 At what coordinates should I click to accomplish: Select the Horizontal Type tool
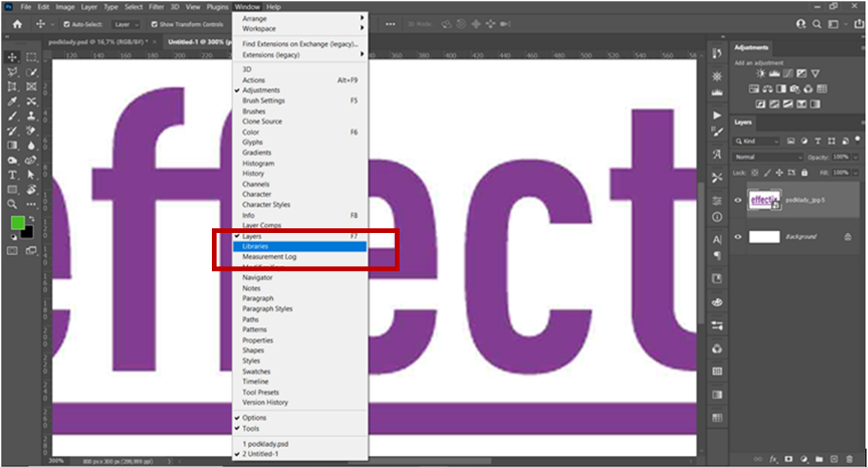[12, 175]
